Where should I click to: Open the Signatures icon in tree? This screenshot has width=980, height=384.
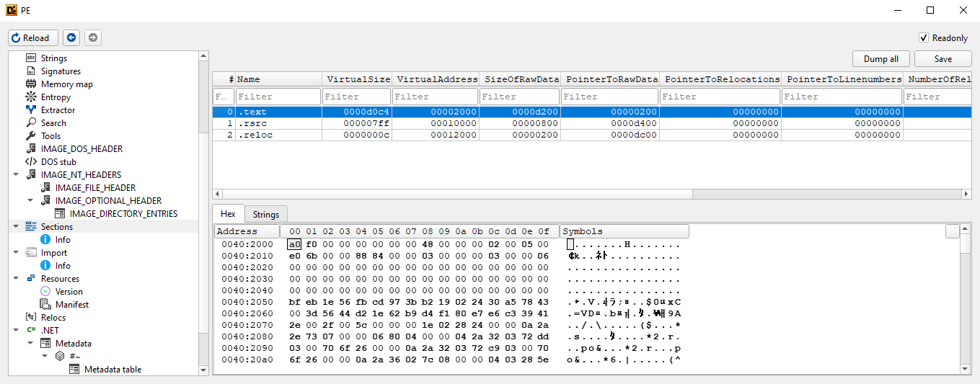(30, 71)
